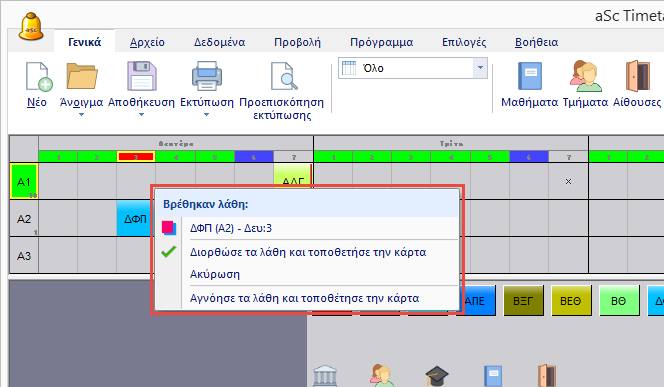Open the Πρόγραμμα ribbon tab

point(381,42)
